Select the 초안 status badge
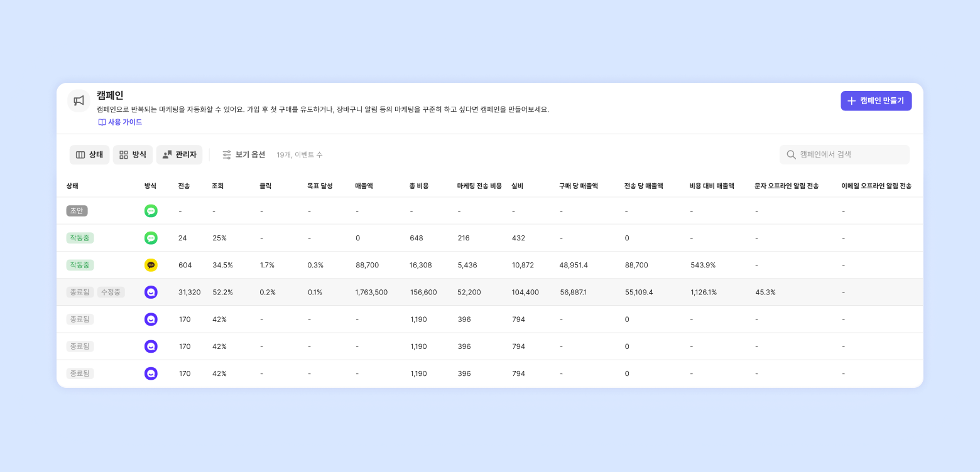 [77, 211]
